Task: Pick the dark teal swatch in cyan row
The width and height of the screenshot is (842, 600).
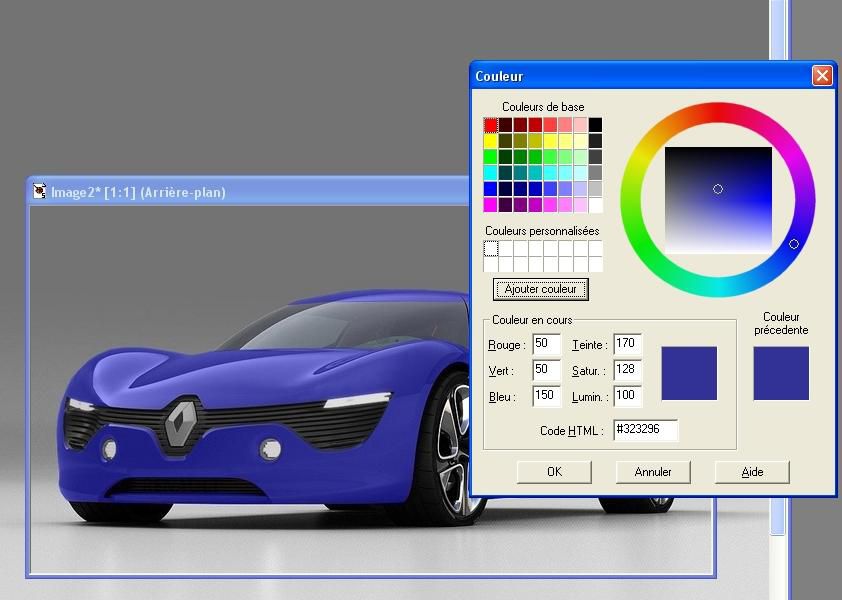Action: click(x=506, y=173)
